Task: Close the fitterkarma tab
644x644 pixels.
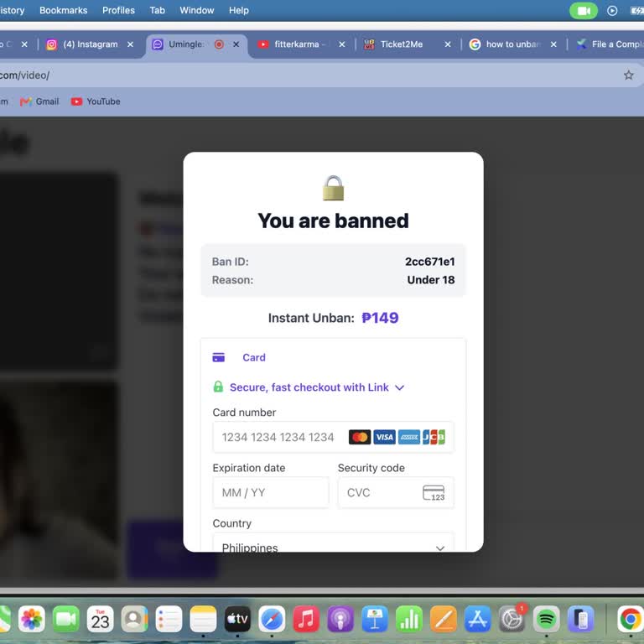Action: click(342, 44)
